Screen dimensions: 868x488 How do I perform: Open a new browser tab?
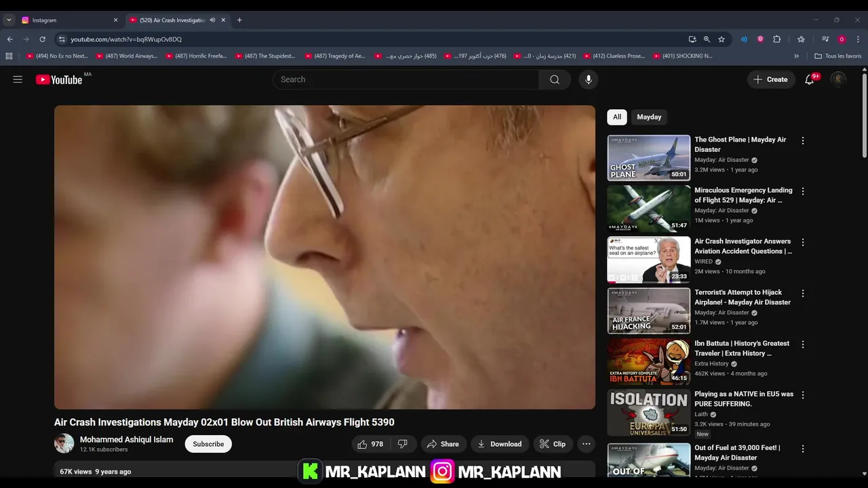point(239,20)
